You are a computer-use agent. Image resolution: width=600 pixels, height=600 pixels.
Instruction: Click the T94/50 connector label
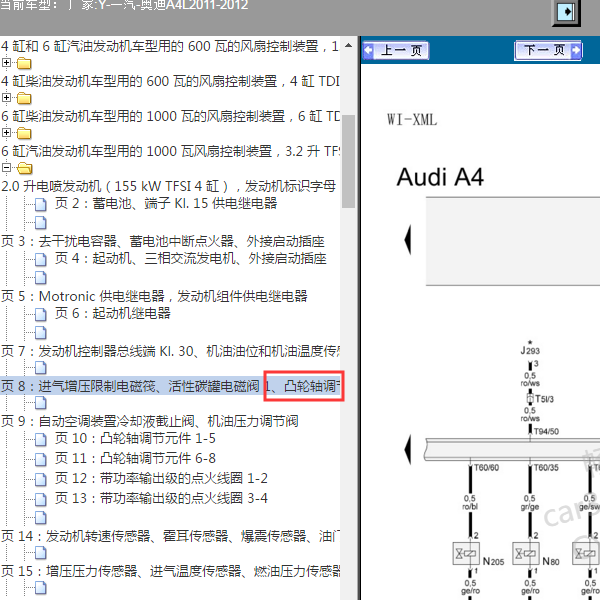click(x=546, y=431)
